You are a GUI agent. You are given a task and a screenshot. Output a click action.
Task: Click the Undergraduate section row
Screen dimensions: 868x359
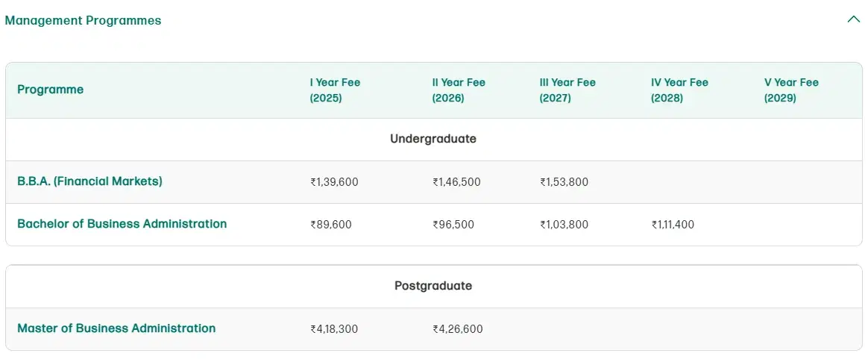433,139
